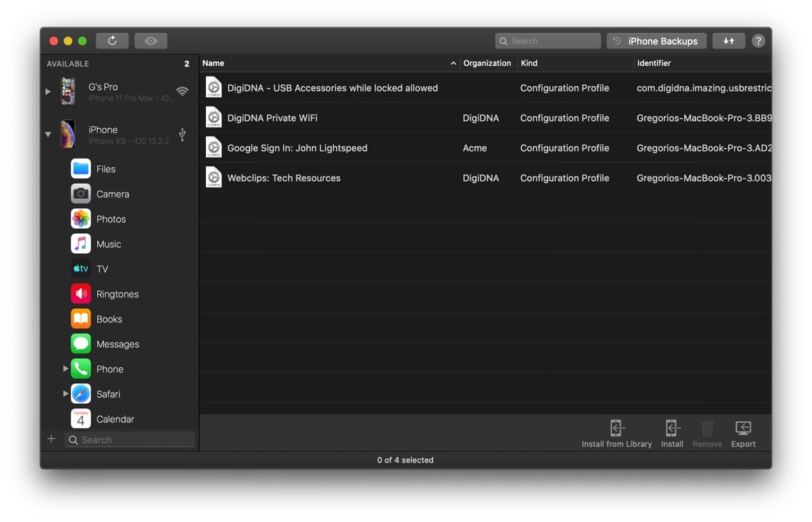The image size is (812, 522).
Task: Click Acme organization cell
Action: coord(475,148)
